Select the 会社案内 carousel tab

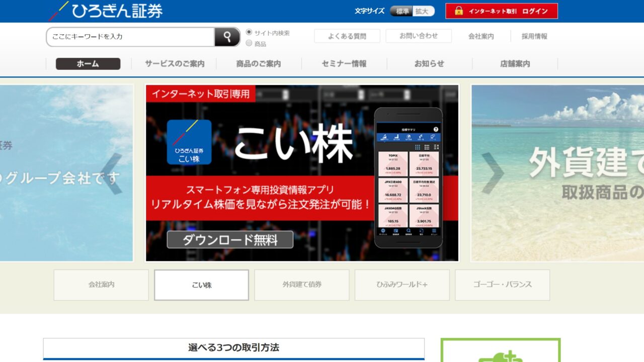(x=101, y=285)
